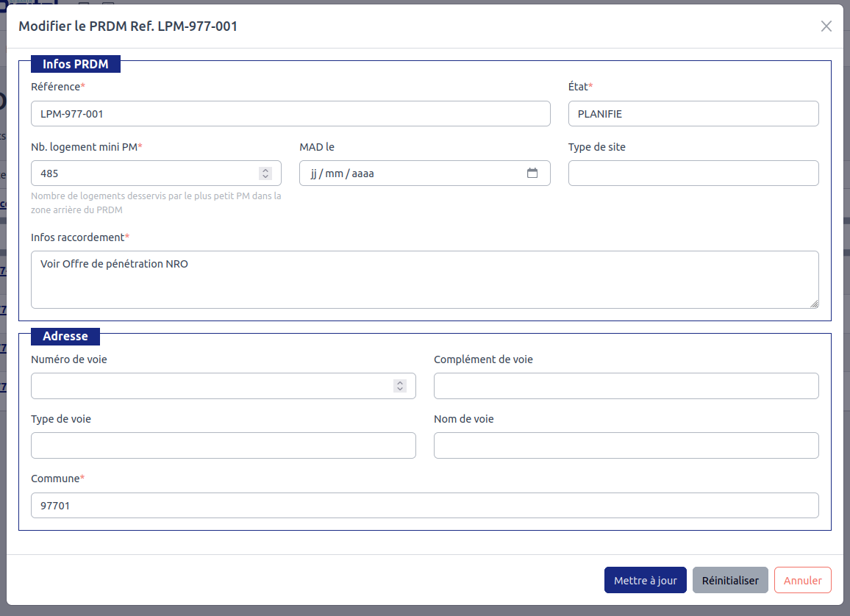
Task: Click the Nb. logement mini PM field
Action: click(x=143, y=173)
